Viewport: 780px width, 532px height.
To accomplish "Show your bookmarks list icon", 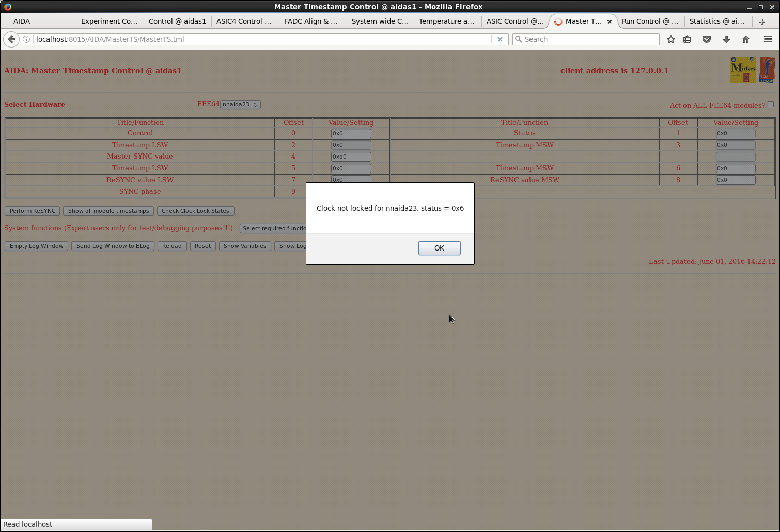I will [x=687, y=39].
